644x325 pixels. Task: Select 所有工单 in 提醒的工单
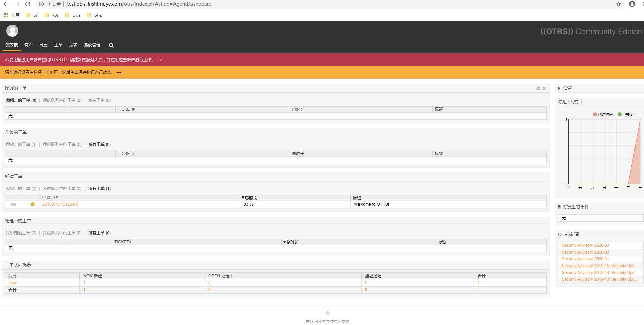[99, 100]
